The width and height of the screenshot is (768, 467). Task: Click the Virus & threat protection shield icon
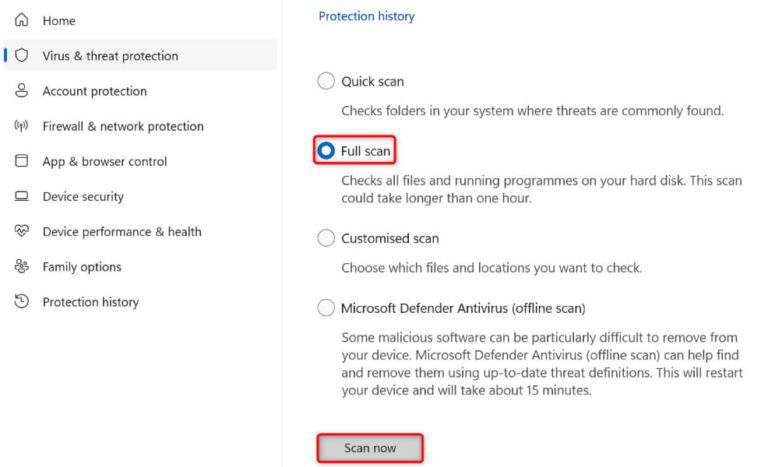point(21,56)
